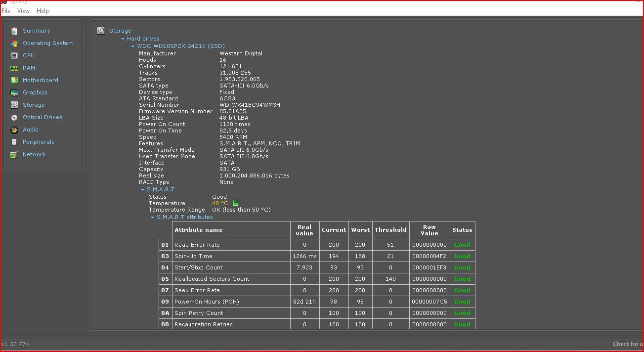This screenshot has height=352, width=644.
Task: Select serial number WD-WX41EC94WM3H
Action: pos(250,105)
